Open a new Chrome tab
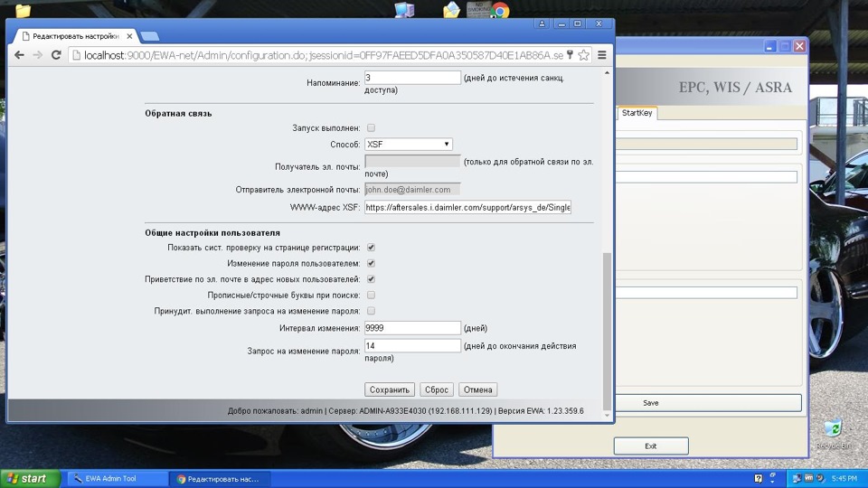This screenshot has width=868, height=488. [149, 36]
